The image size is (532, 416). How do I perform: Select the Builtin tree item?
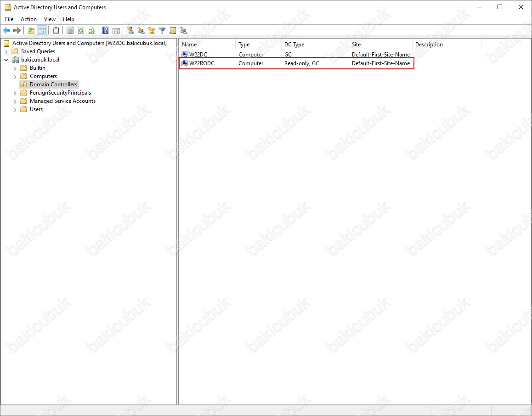(x=37, y=68)
